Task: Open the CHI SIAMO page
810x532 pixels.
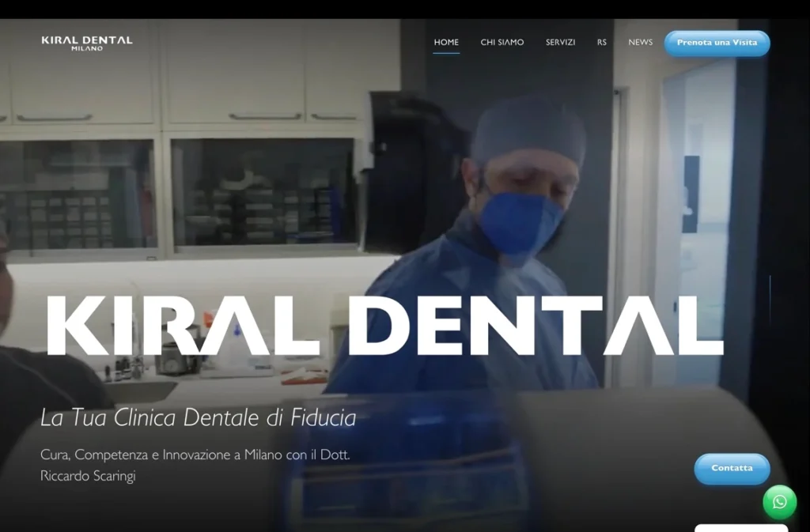Action: point(502,43)
